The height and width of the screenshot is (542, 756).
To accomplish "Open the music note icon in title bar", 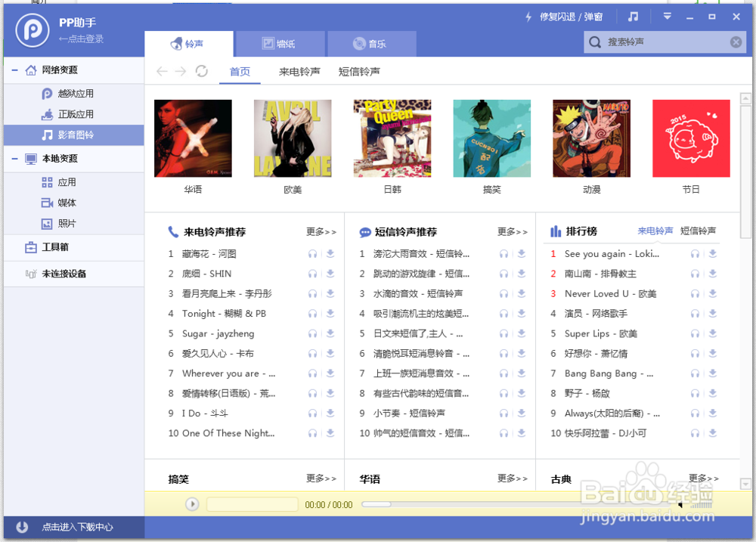I will (x=633, y=17).
